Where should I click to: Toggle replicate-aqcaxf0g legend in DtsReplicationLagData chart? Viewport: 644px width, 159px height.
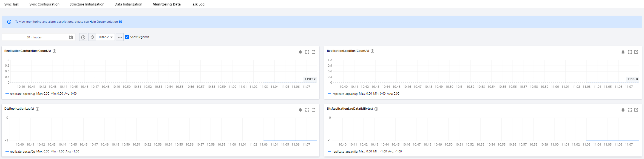point(343,152)
